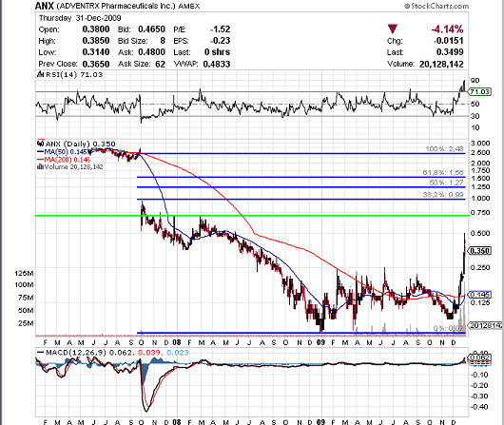The image size is (504, 425).
Task: Click the MACD(12,26,9) indicator label
Action: 76,353
